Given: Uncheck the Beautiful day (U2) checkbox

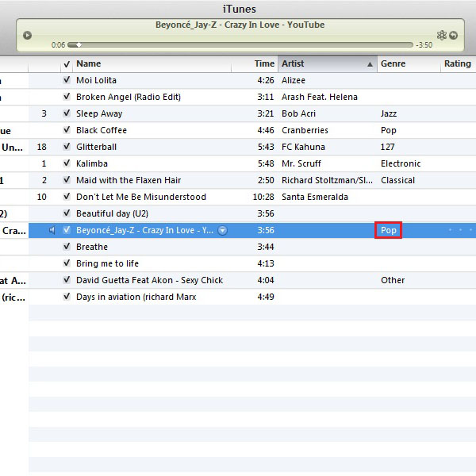Looking at the screenshot, I should tap(67, 213).
